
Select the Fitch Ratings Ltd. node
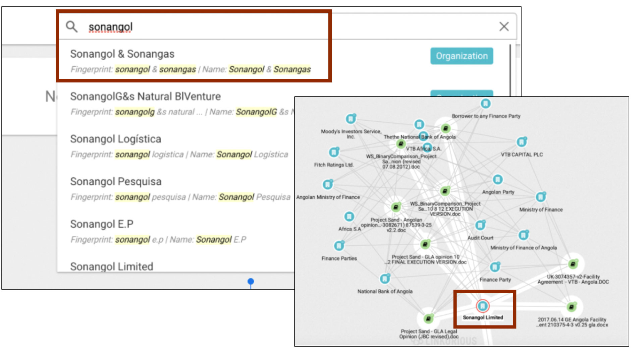point(334,152)
